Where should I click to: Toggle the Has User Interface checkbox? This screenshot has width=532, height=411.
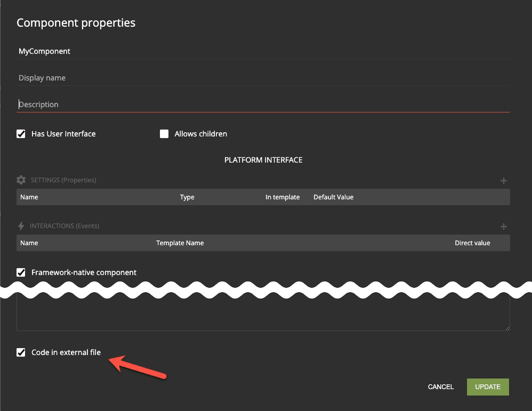tap(21, 134)
